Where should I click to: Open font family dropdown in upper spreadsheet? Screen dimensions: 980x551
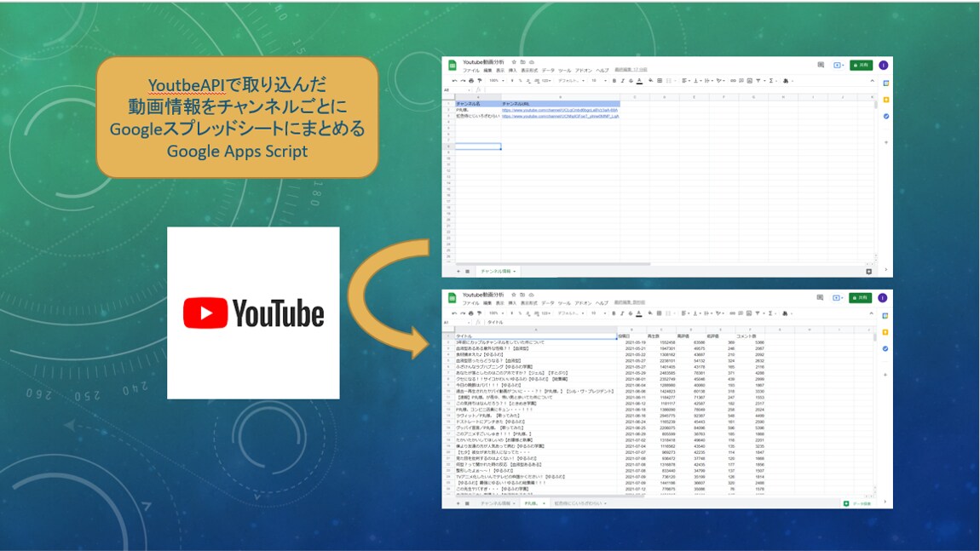pos(571,81)
